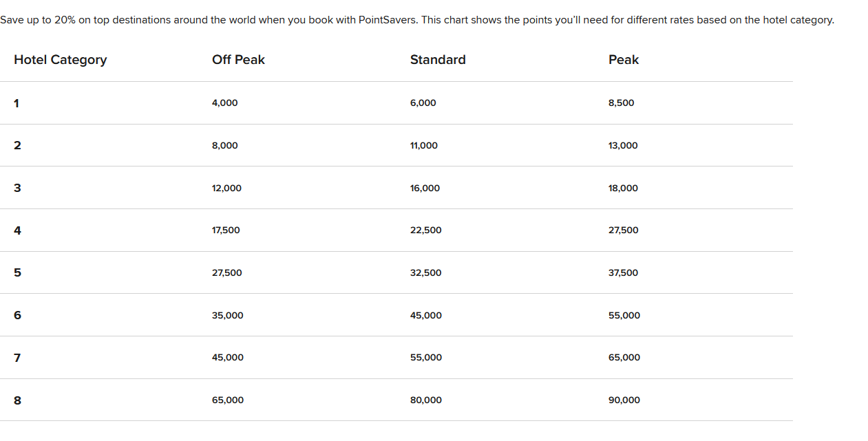Click category 5 peak value 37,500
The image size is (868, 441).
pyautogui.click(x=623, y=273)
